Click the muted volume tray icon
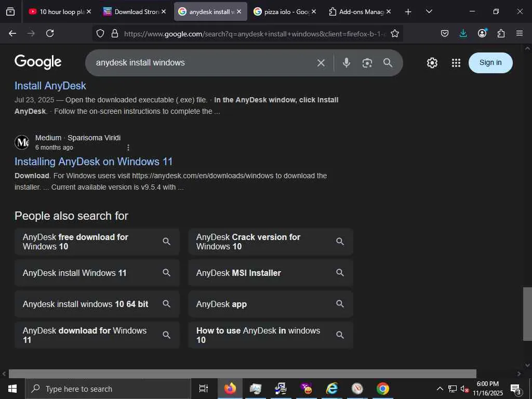The height and width of the screenshot is (399, 532). (x=464, y=389)
